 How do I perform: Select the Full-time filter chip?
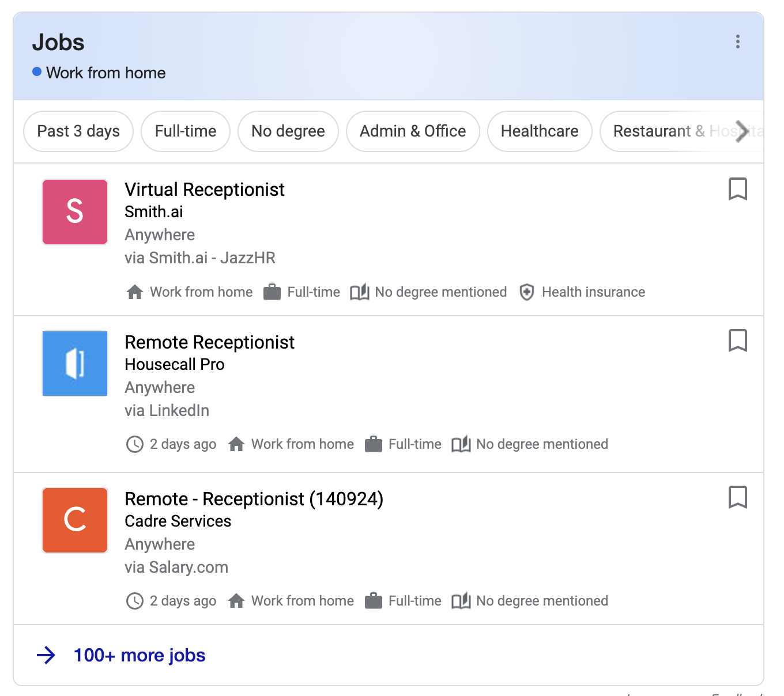coord(186,131)
